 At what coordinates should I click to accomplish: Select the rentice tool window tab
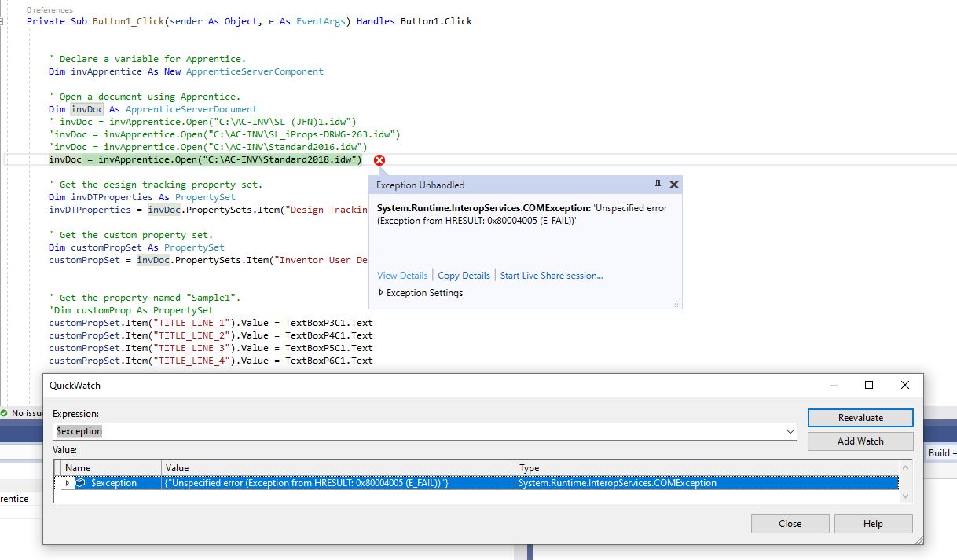[14, 498]
